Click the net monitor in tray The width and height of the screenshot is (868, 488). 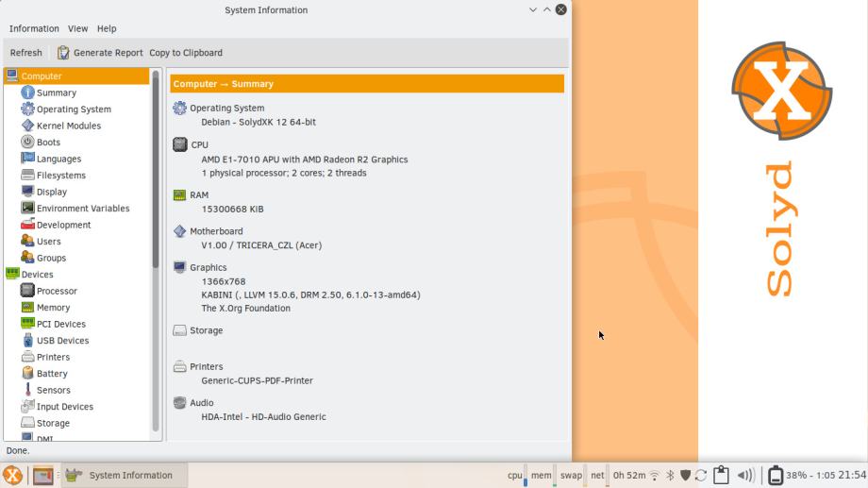pyautogui.click(x=598, y=476)
